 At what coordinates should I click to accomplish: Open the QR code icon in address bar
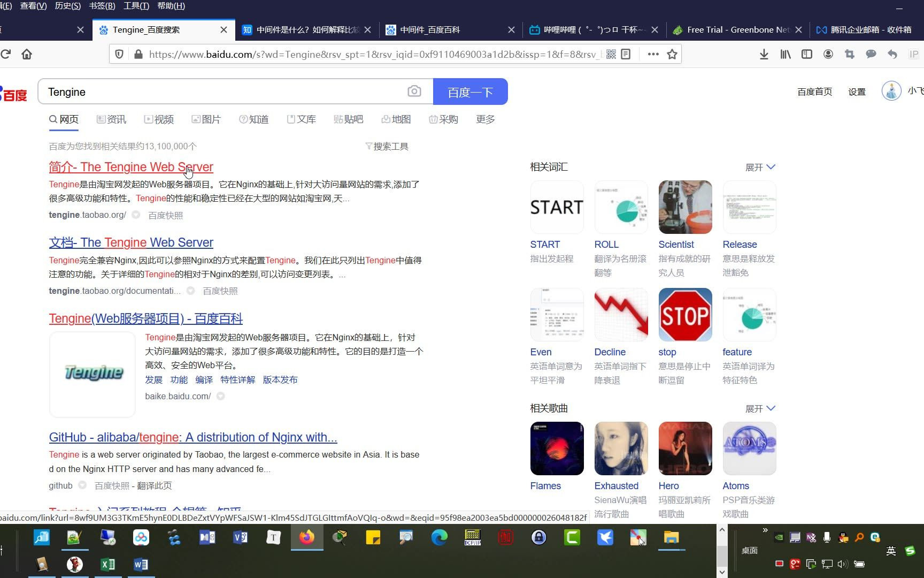coord(611,54)
